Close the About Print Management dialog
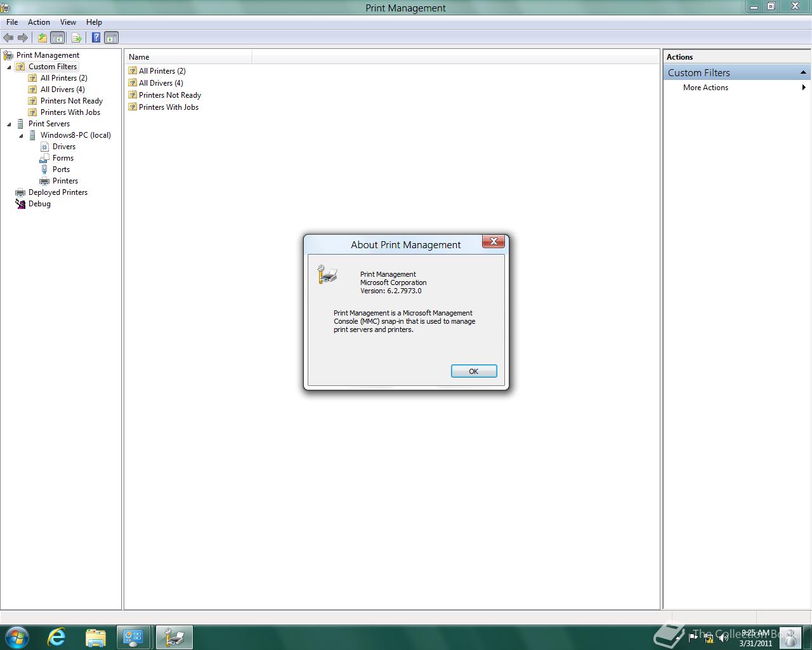The image size is (812, 650). (494, 241)
